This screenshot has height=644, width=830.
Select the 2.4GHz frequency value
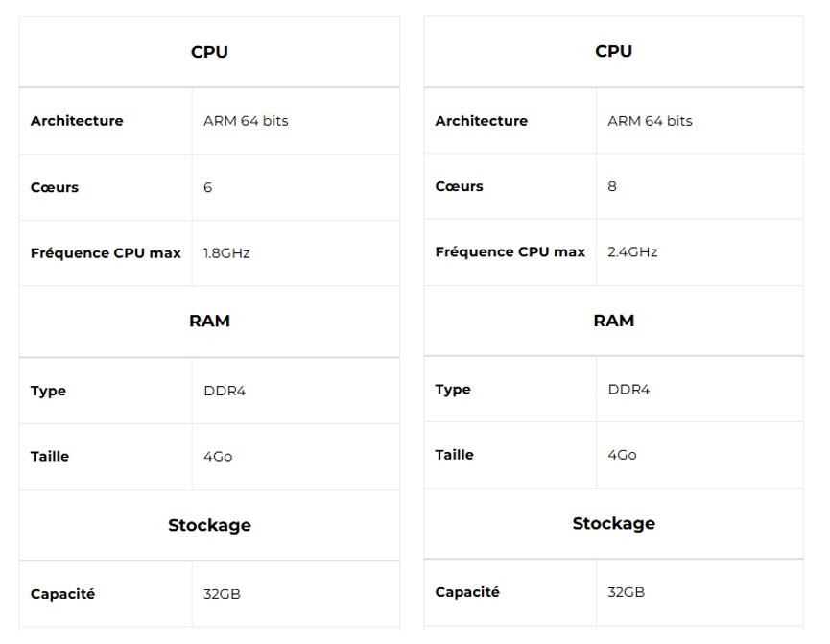coord(632,251)
